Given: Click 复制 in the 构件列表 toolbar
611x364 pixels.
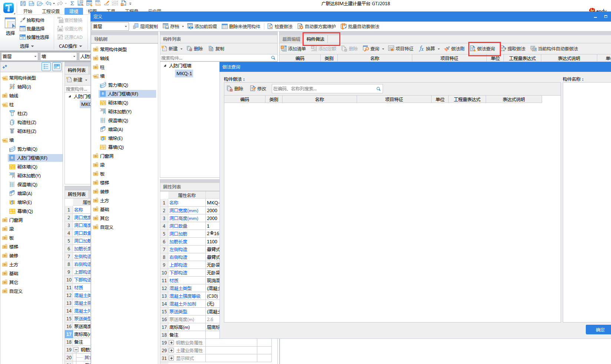Looking at the screenshot, I should click(217, 49).
